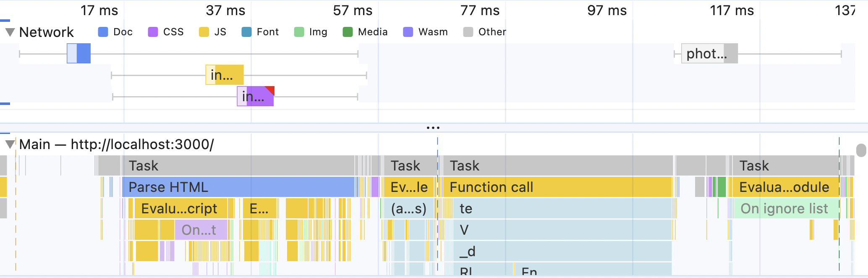Collapse the Main thread track
Screen dimensions: 868x278
[10, 144]
